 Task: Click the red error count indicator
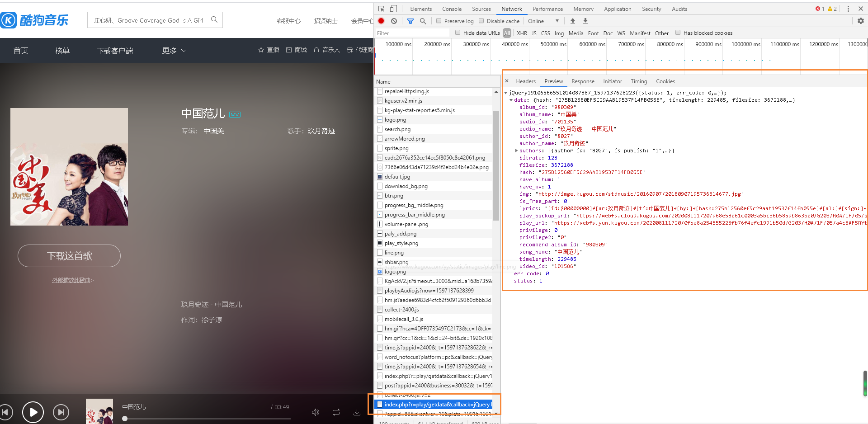tap(820, 9)
